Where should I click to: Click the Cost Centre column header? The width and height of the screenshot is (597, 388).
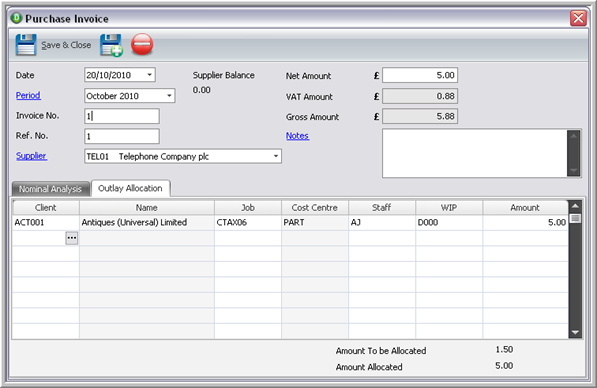point(315,208)
